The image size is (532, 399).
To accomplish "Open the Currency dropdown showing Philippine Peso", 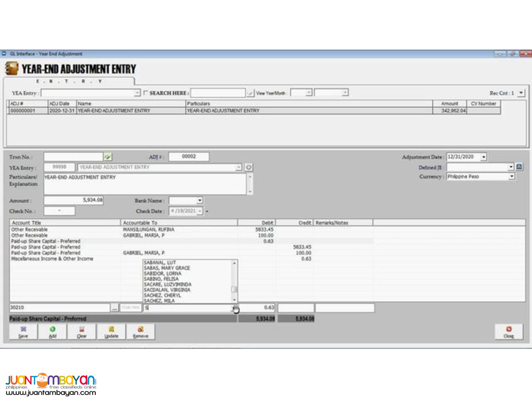I will coord(512,176).
